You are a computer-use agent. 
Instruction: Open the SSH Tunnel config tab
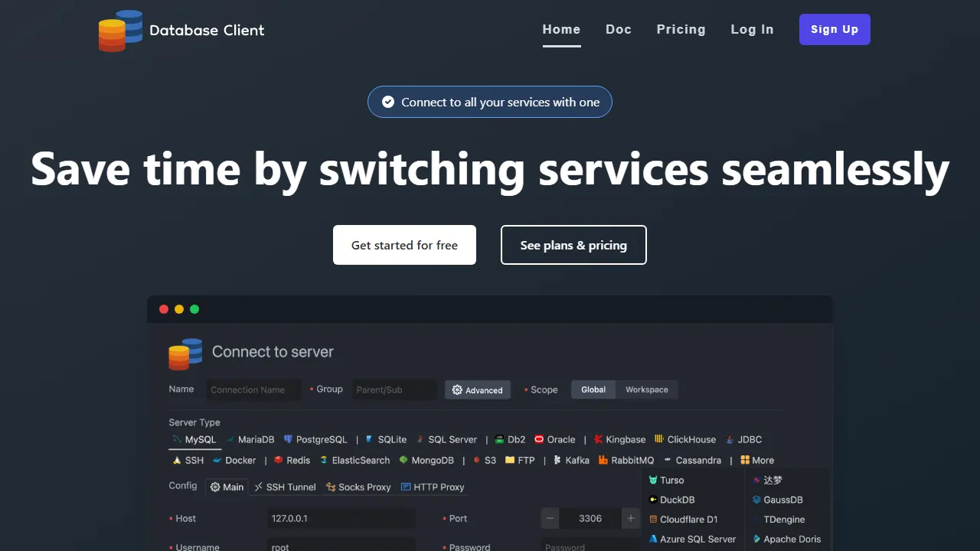285,487
